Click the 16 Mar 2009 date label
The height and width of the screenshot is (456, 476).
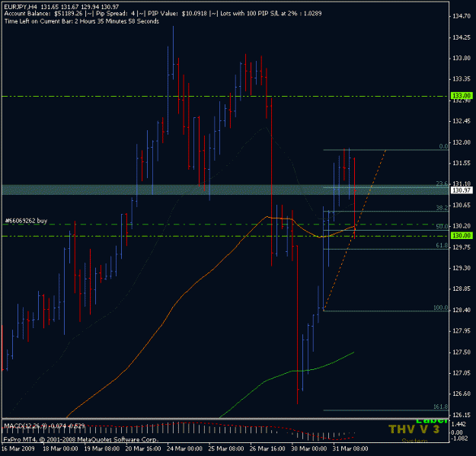[18, 448]
